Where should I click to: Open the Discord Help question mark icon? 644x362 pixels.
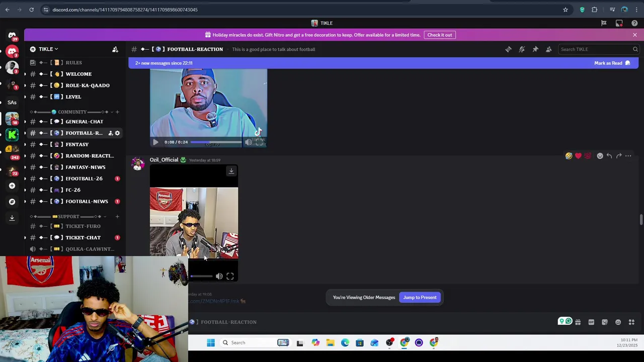pyautogui.click(x=634, y=23)
